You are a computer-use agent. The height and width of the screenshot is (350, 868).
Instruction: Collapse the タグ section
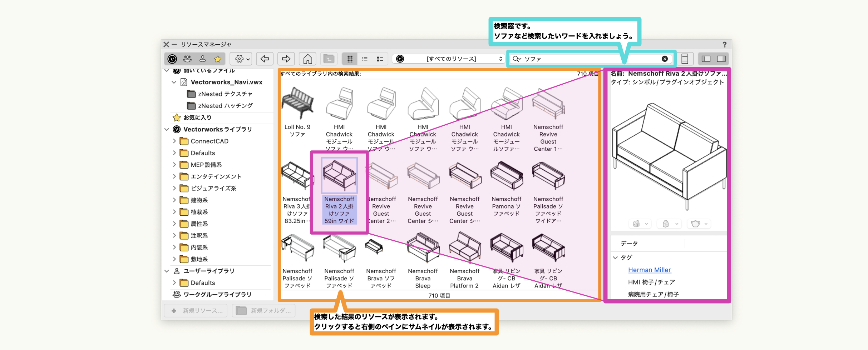615,257
